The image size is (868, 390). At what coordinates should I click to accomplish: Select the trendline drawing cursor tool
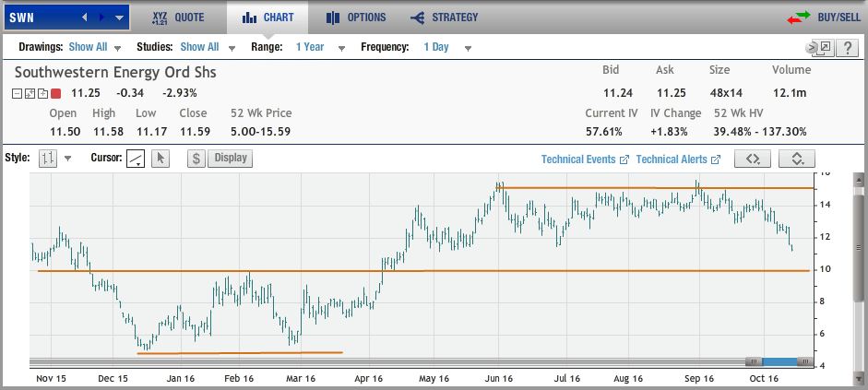(x=136, y=159)
